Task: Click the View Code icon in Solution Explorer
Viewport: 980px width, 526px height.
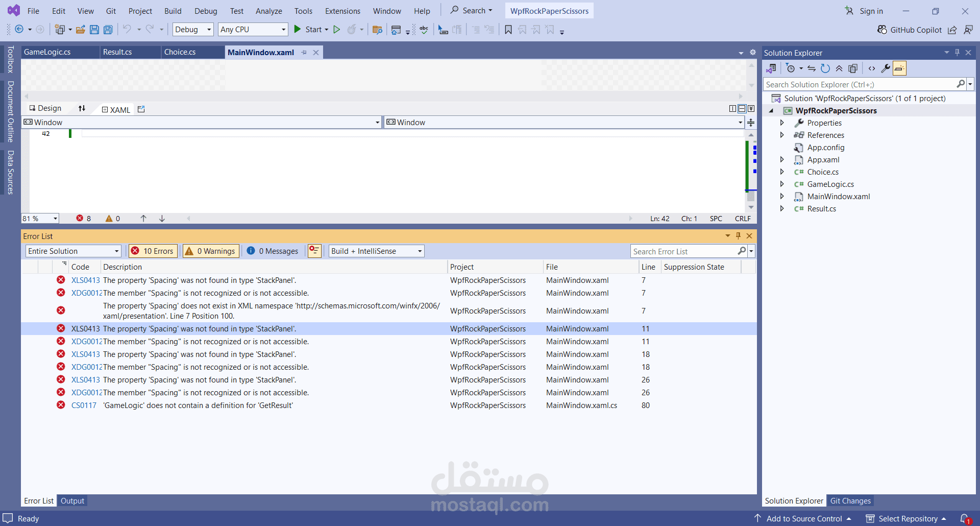Action: click(x=872, y=68)
